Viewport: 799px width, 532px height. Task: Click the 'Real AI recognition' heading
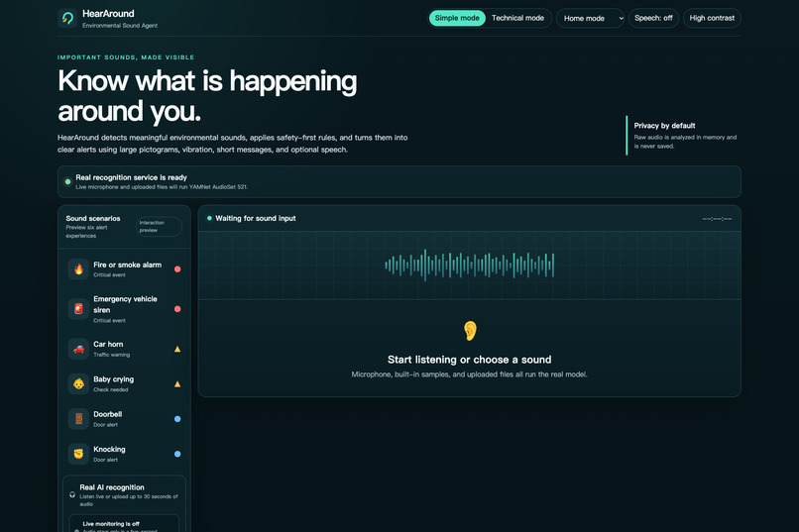coord(112,487)
